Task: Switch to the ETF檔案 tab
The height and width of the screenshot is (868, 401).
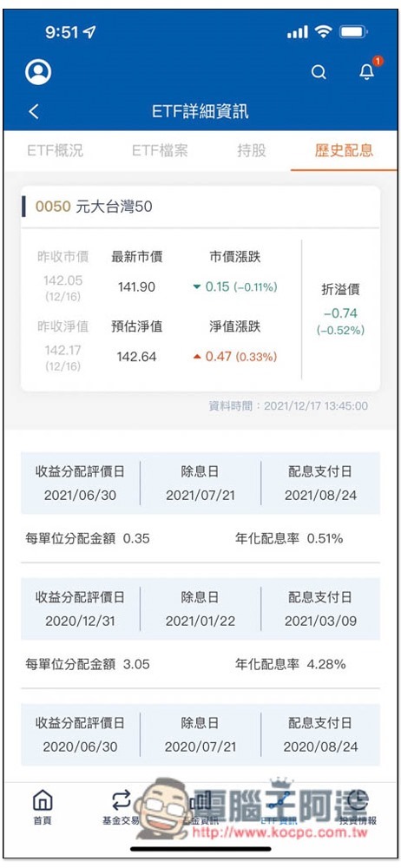Action: point(160,150)
